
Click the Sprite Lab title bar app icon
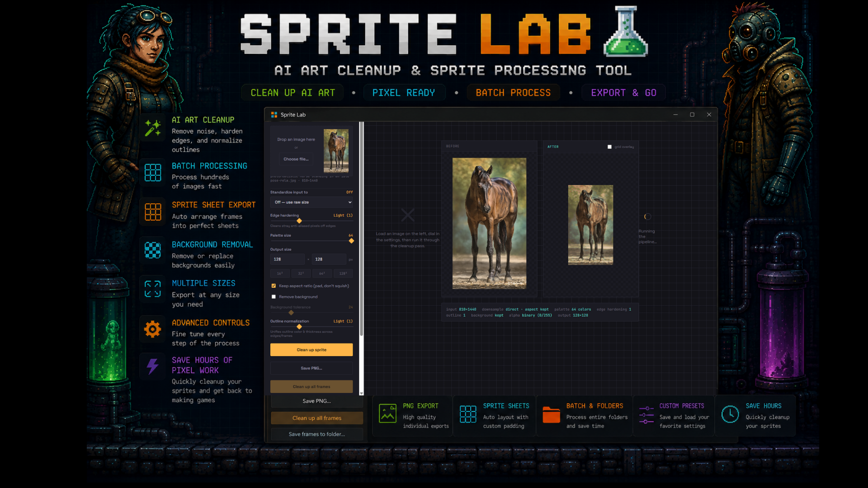tap(274, 115)
